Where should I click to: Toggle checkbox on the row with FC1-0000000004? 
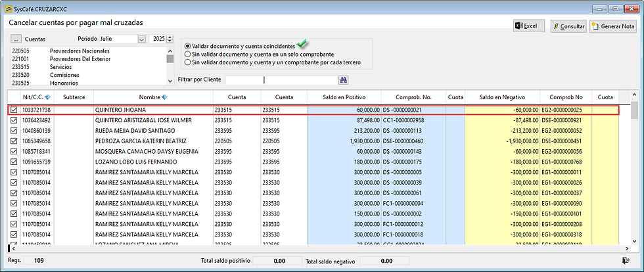14,204
